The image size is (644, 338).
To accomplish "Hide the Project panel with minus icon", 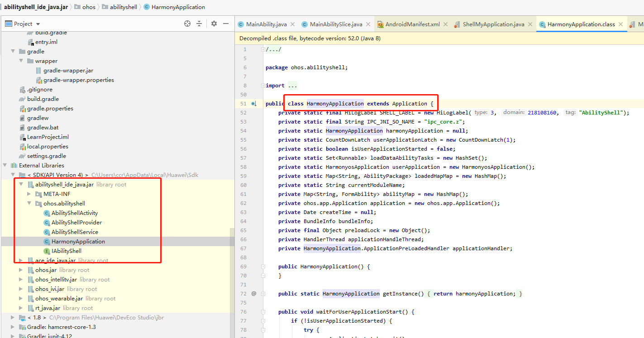I will (226, 24).
